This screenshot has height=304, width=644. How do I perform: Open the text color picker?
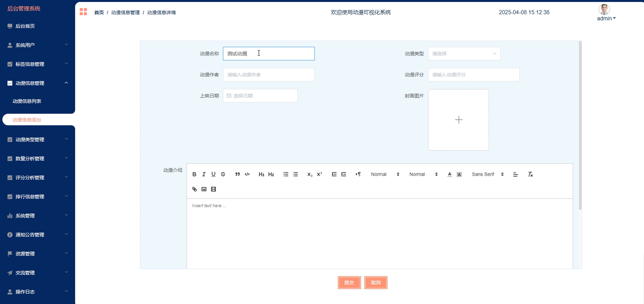click(x=449, y=174)
